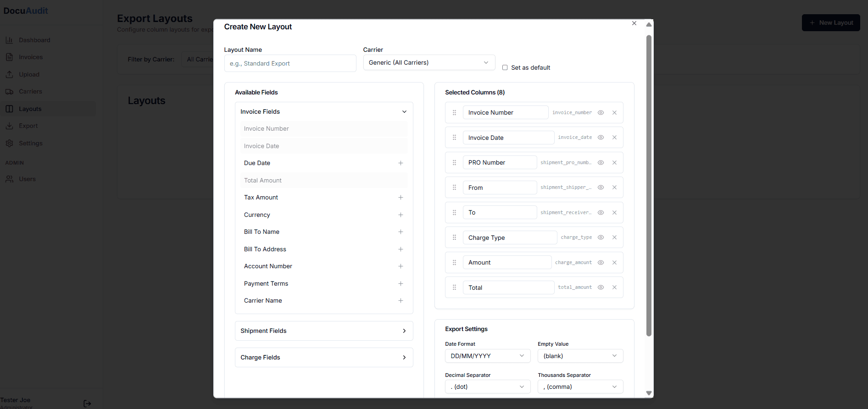This screenshot has width=868, height=409.
Task: Click the New Layout button
Action: tap(831, 23)
